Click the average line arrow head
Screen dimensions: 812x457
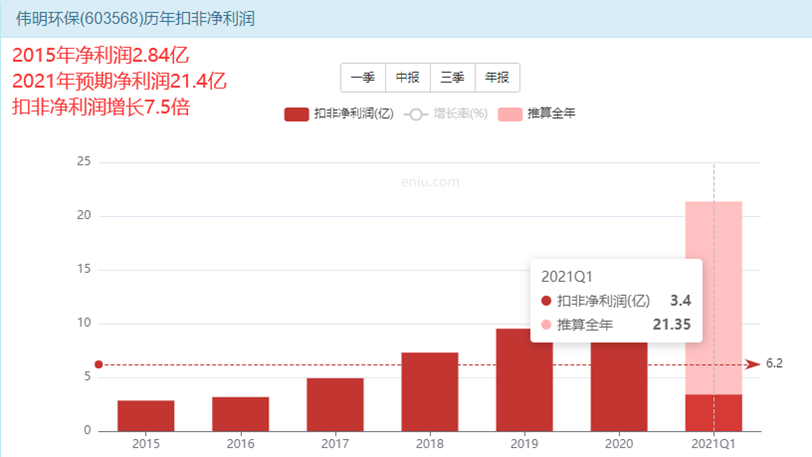pos(752,364)
